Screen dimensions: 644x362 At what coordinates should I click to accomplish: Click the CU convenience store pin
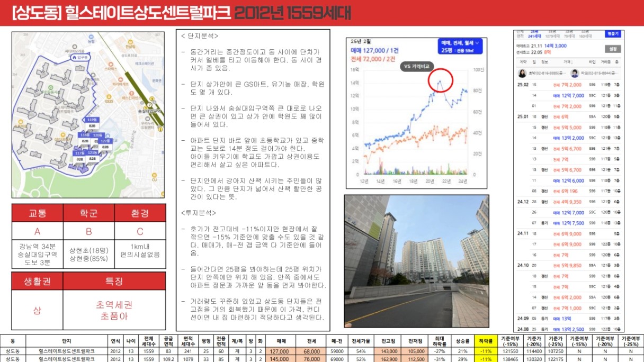(x=154, y=175)
